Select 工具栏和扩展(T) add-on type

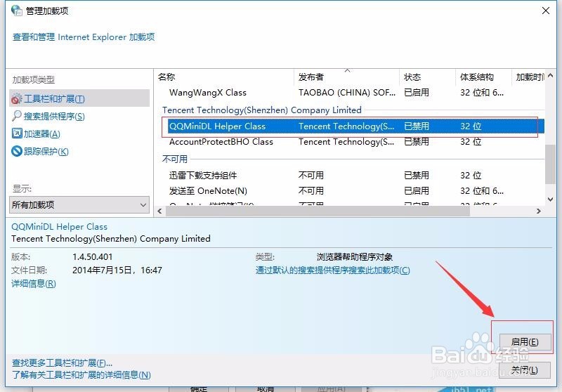(x=79, y=98)
